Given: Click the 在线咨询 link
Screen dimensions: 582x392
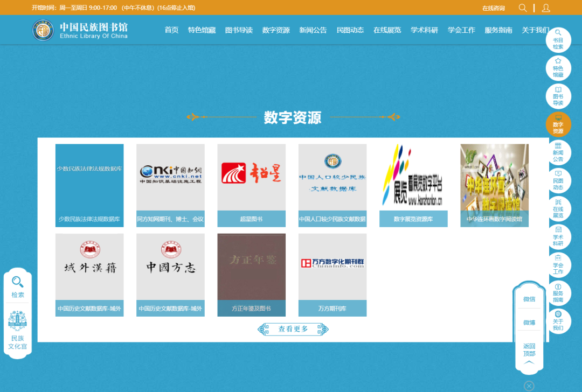Looking at the screenshot, I should (x=493, y=8).
